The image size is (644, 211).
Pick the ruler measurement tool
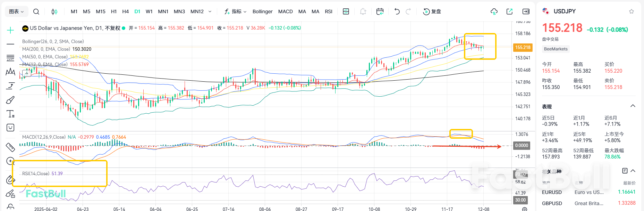10,147
